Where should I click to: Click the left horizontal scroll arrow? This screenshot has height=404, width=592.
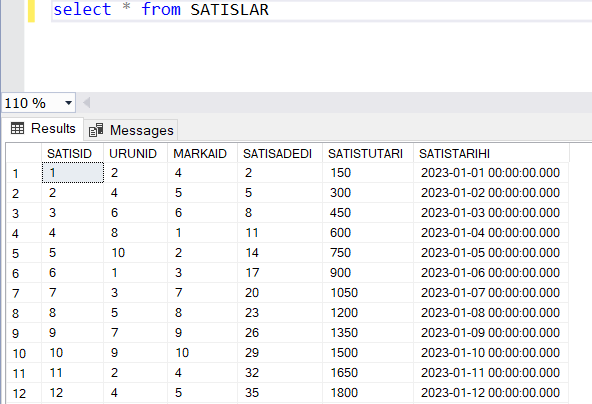tap(86, 103)
